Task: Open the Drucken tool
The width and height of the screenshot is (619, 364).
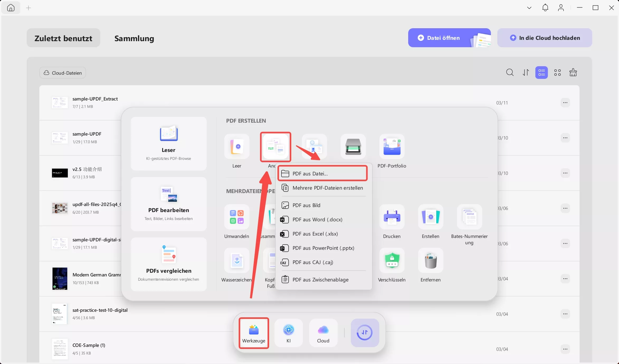Action: 392,217
